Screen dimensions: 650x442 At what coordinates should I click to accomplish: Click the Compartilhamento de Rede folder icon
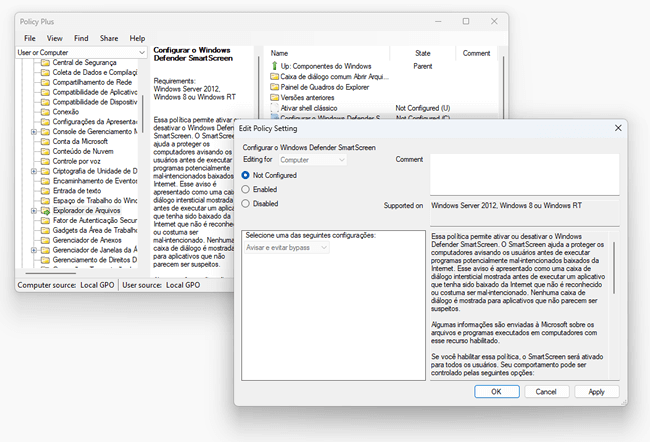[46, 83]
